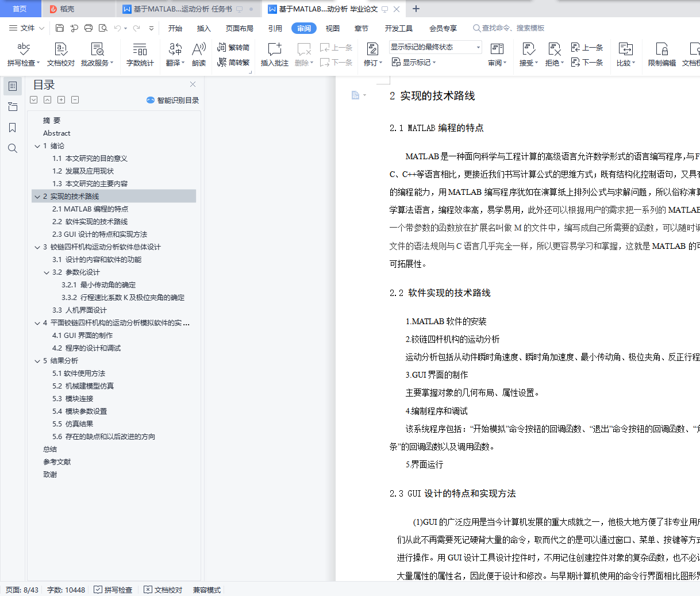Viewport: 700px width, 596px height.
Task: Insert a comment with 插入批注
Action: (x=275, y=55)
